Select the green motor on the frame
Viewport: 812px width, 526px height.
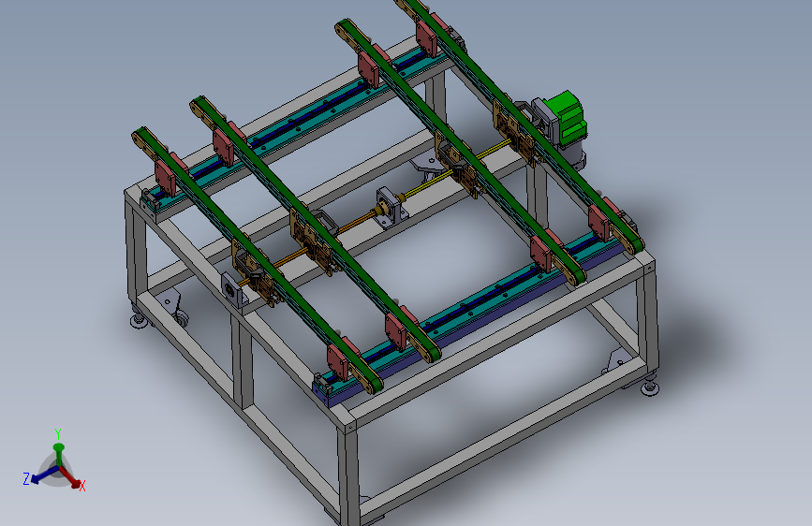pos(567,118)
